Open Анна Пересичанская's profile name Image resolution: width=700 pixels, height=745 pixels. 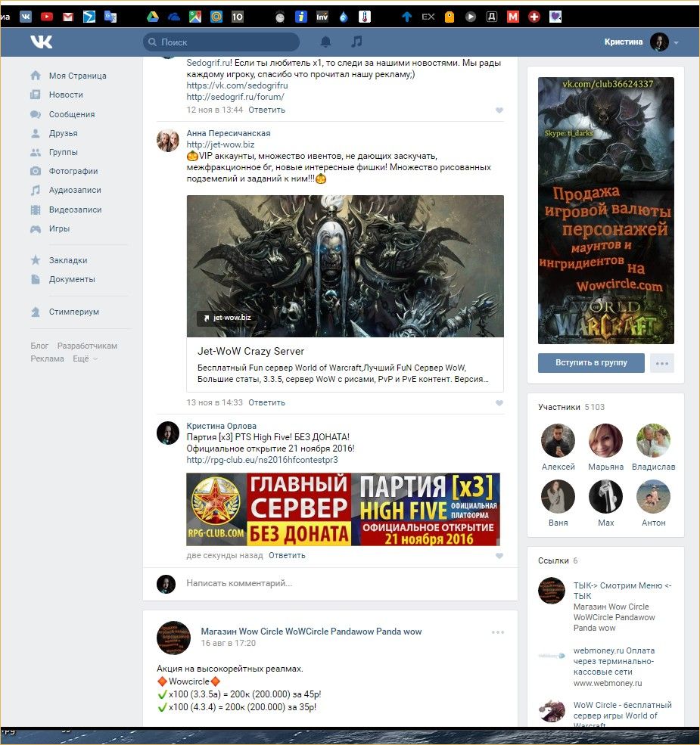[x=229, y=133]
